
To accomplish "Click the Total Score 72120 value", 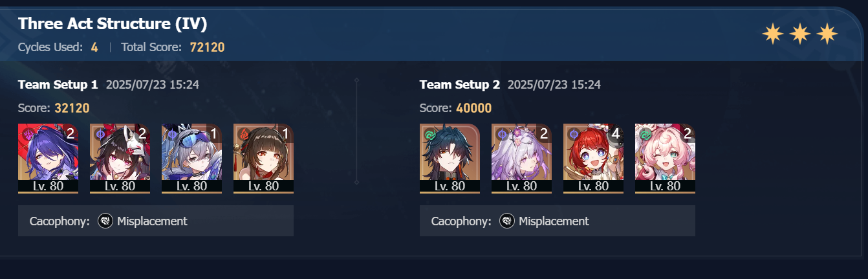I will point(207,47).
